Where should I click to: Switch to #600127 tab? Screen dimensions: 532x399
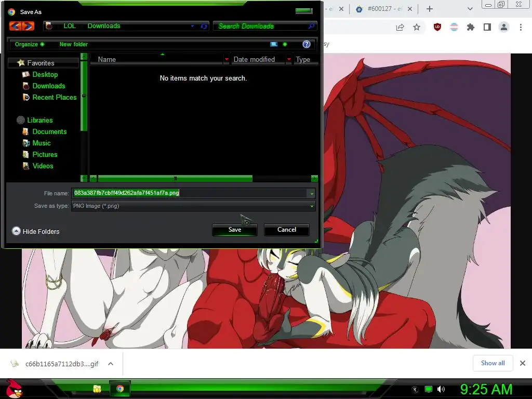pyautogui.click(x=383, y=9)
